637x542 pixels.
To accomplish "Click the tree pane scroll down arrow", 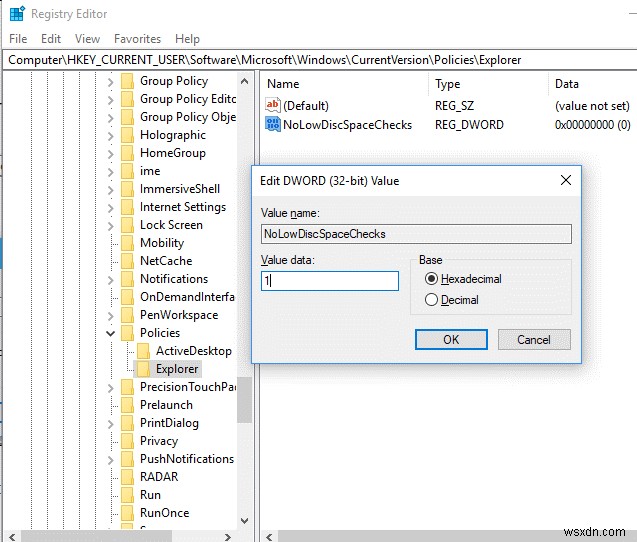I will 244,520.
